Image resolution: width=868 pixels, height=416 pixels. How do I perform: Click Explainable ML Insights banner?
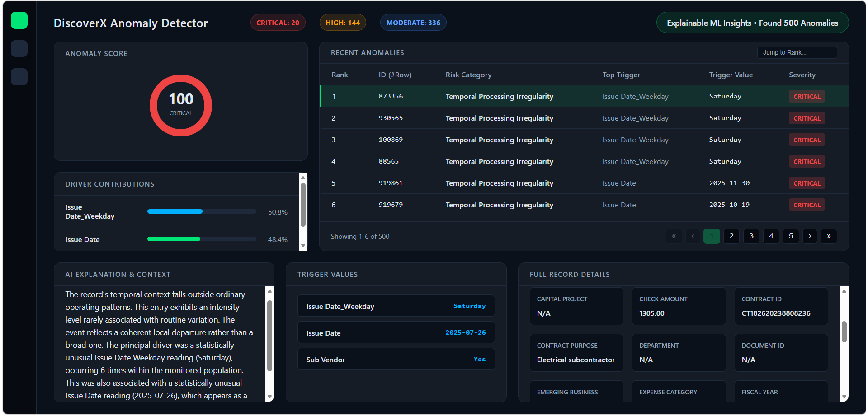[752, 23]
